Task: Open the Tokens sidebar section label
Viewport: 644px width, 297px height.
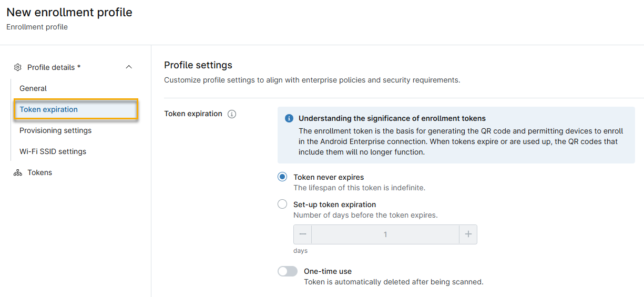Action: [40, 172]
